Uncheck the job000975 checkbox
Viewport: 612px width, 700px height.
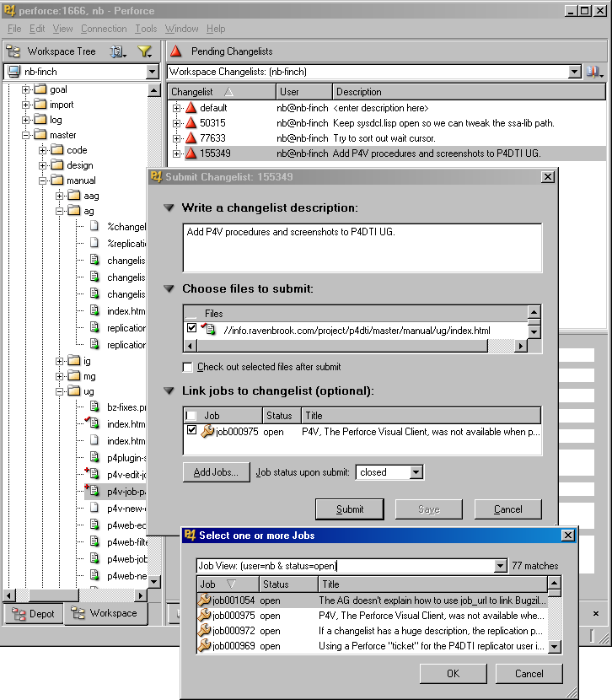[192, 431]
